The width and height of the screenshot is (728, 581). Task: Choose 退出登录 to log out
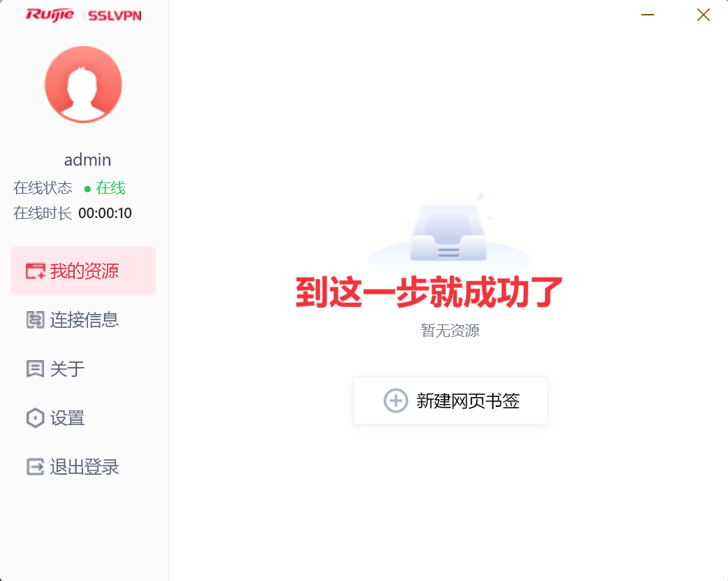click(83, 466)
